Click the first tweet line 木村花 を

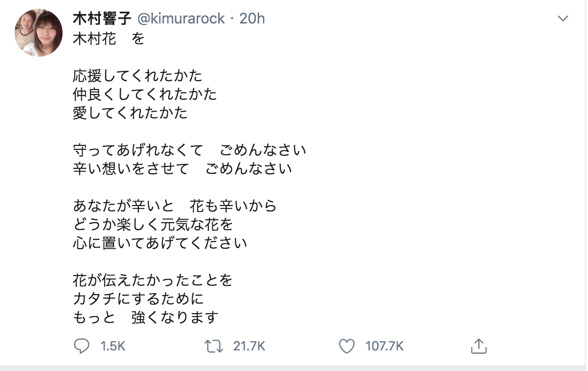(x=109, y=38)
